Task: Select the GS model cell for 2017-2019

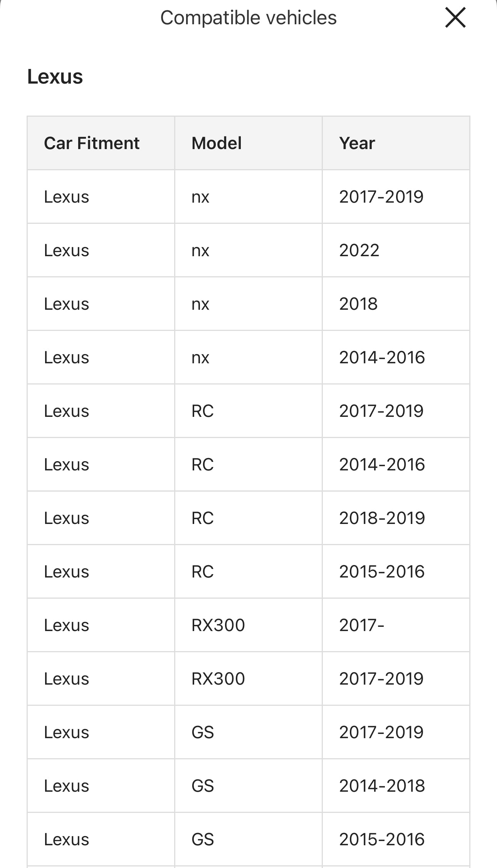Action: pyautogui.click(x=248, y=732)
